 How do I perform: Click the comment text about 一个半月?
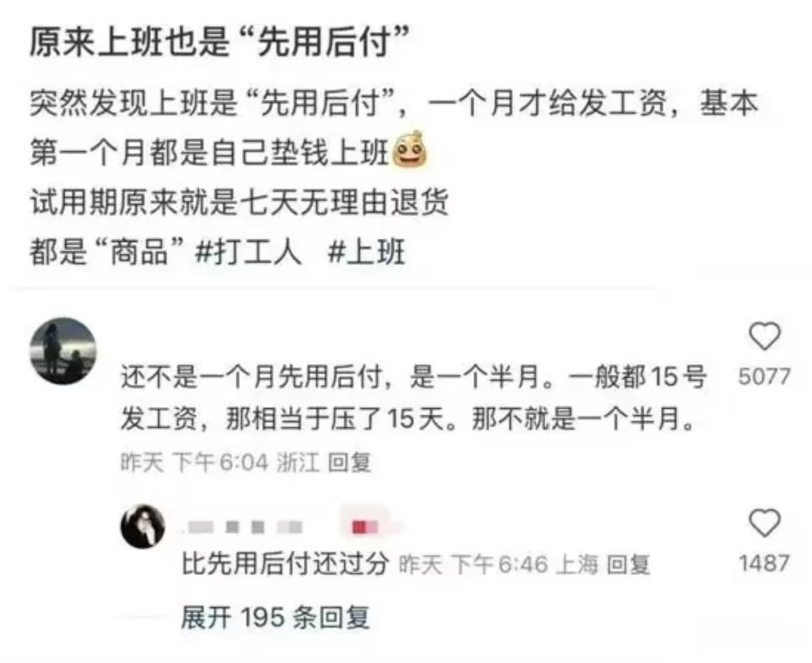tap(413, 398)
